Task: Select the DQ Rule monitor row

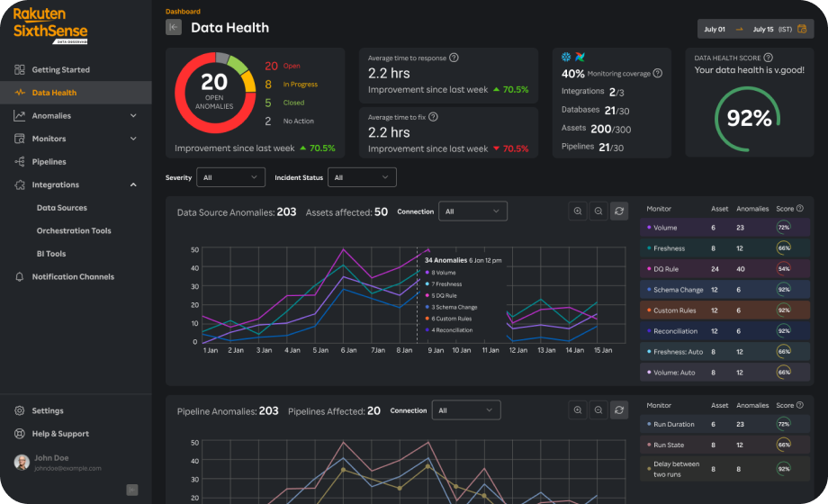Action: click(x=724, y=269)
